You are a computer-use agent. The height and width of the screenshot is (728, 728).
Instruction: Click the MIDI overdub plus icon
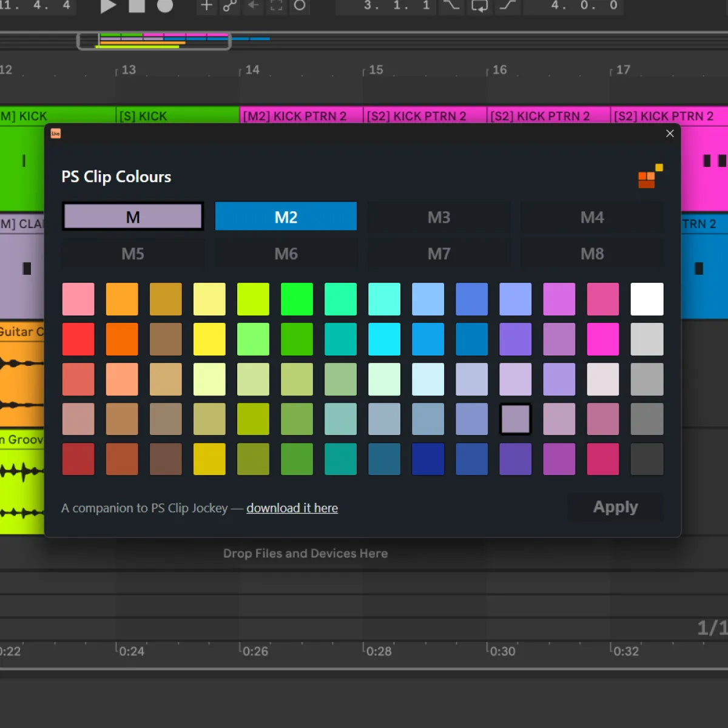206,5
